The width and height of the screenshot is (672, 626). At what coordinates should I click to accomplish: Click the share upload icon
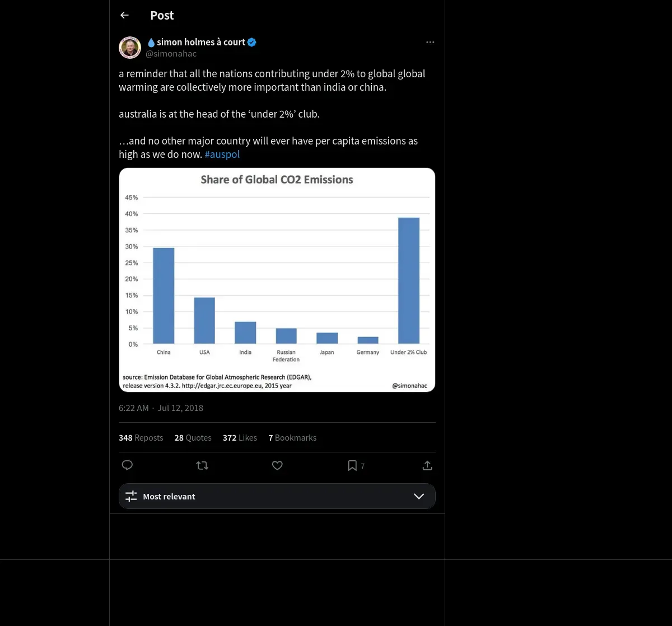(427, 465)
